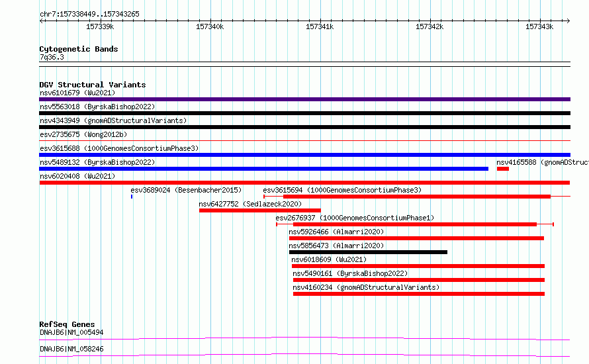589x364 pixels.
Task: Click the 7q36.3 cytogenetic band bar
Action: pyautogui.click(x=304, y=64)
